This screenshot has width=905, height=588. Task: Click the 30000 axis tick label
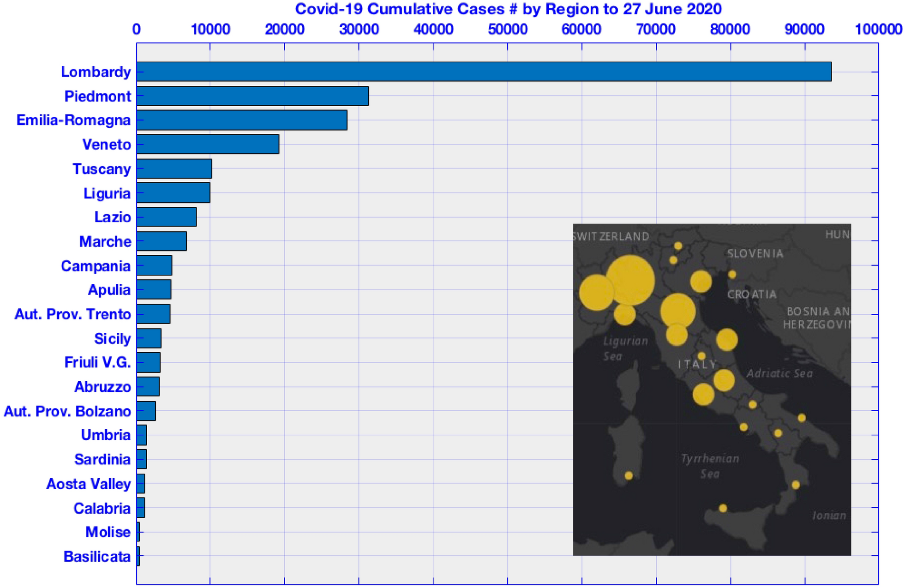click(x=359, y=30)
